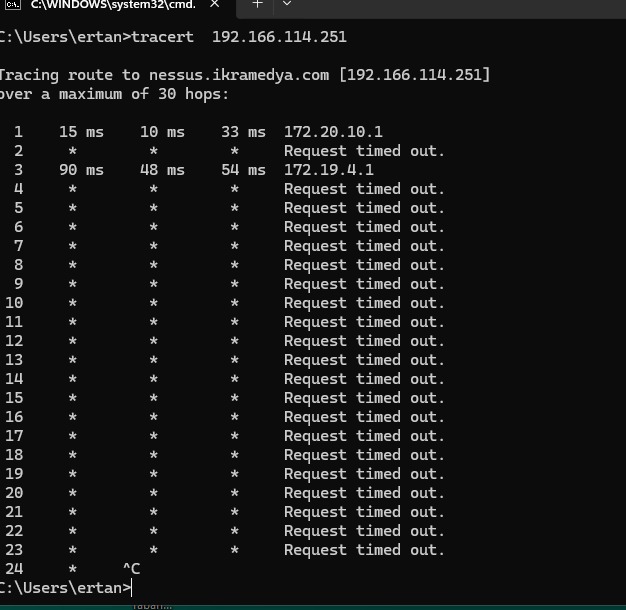Open a new terminal tab with plus
This screenshot has height=610, width=626.
click(x=258, y=4)
